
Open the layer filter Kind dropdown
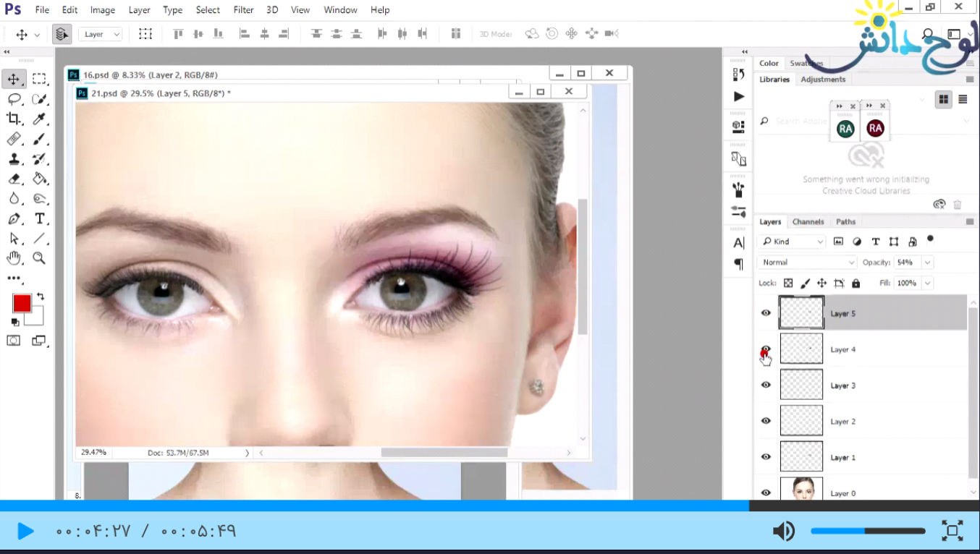[x=792, y=242]
